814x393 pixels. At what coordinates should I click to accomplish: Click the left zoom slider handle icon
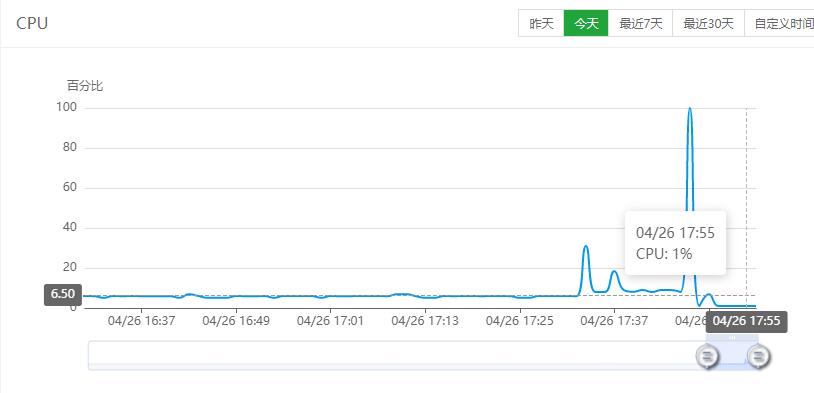coord(707,357)
